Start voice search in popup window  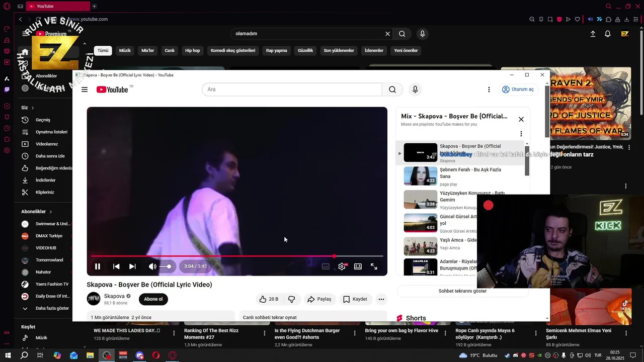coord(415,89)
